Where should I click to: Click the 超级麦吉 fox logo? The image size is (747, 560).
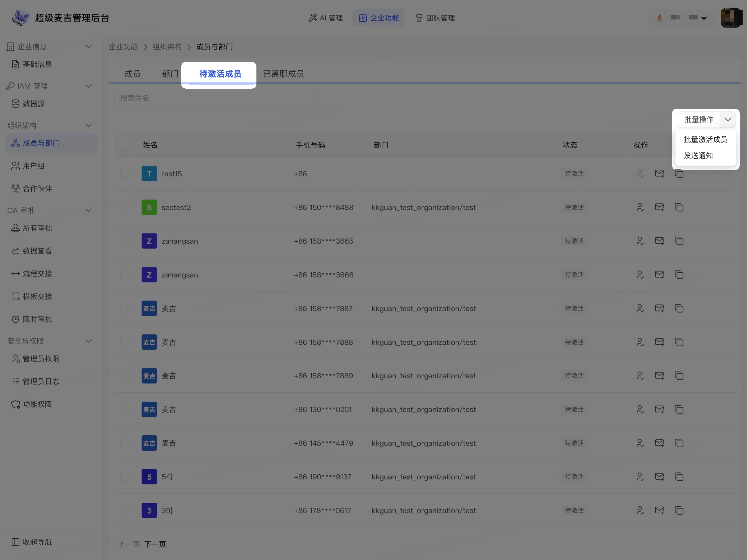coord(20,18)
